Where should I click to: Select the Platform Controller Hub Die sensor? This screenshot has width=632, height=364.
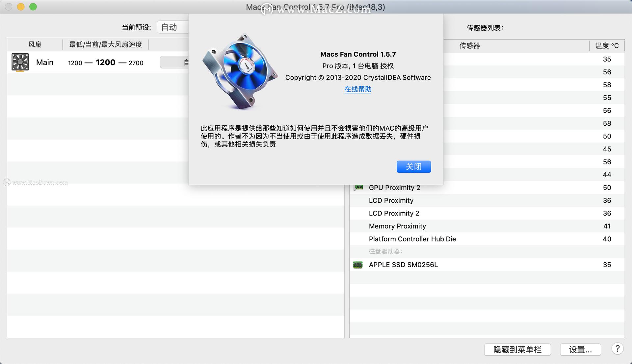(x=412, y=239)
